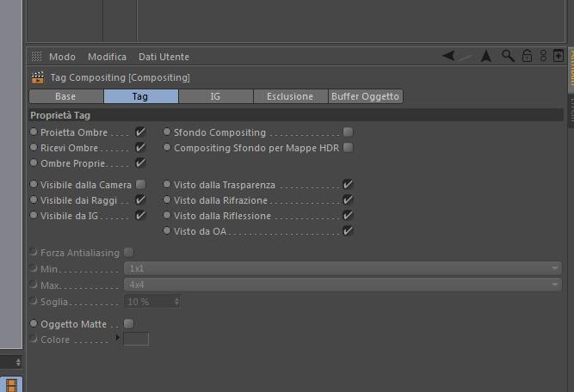Click the Colore color swatch
The width and height of the screenshot is (574, 392).
pyautogui.click(x=136, y=340)
